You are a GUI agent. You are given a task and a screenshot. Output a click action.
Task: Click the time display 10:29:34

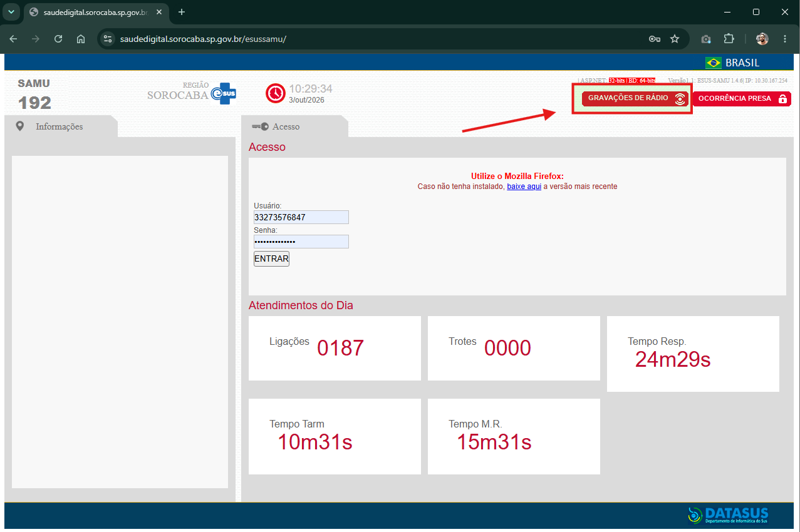tap(311, 89)
